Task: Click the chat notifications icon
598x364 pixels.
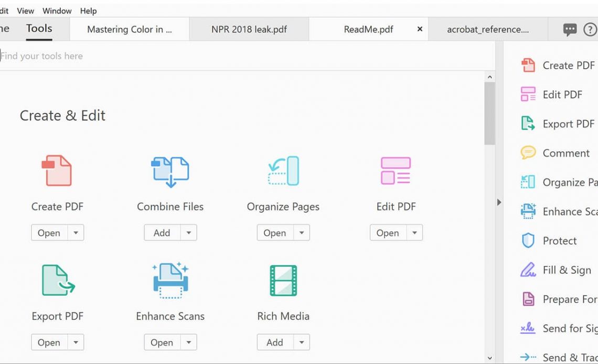Action: (570, 30)
